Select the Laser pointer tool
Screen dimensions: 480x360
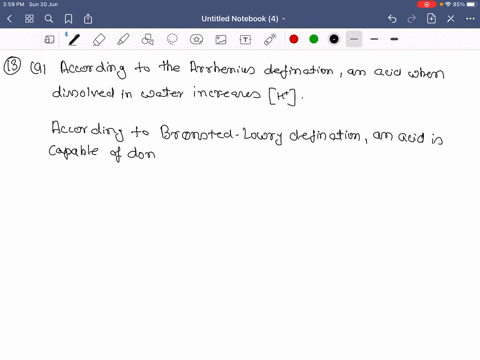coord(270,39)
